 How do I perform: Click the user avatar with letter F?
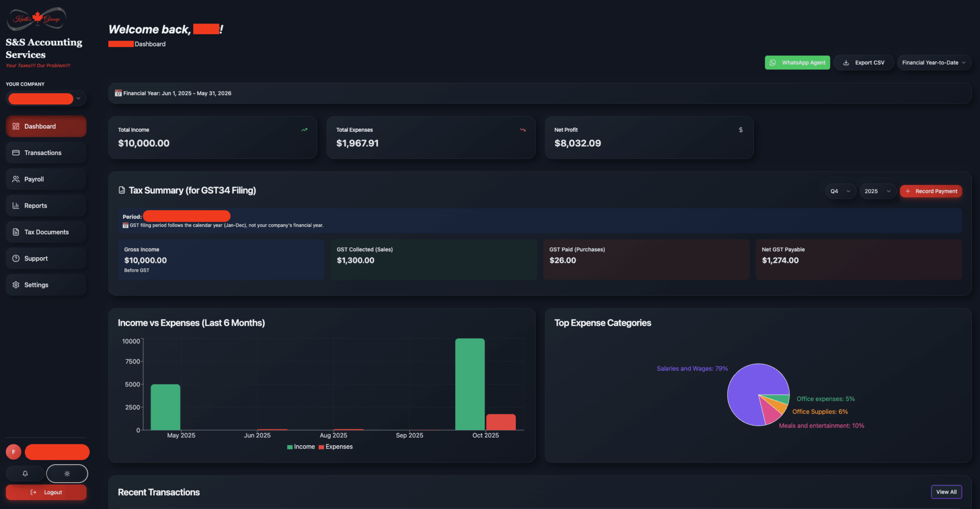click(13, 452)
